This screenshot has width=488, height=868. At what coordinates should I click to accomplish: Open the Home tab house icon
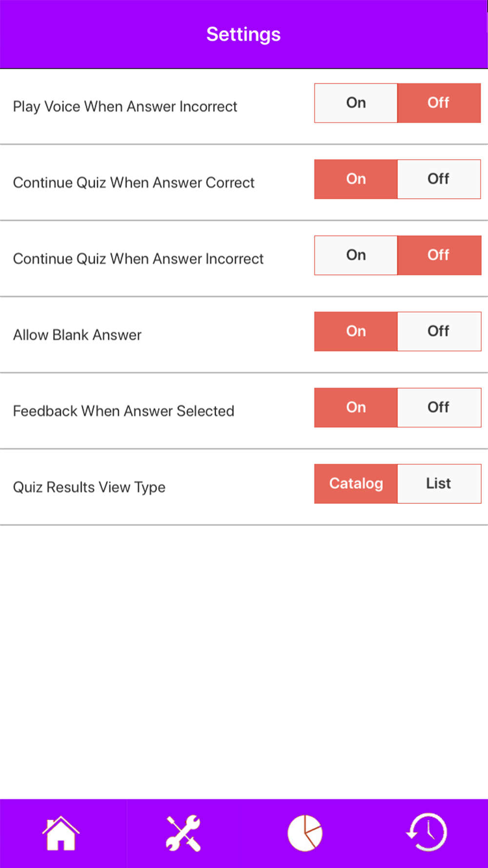(61, 833)
